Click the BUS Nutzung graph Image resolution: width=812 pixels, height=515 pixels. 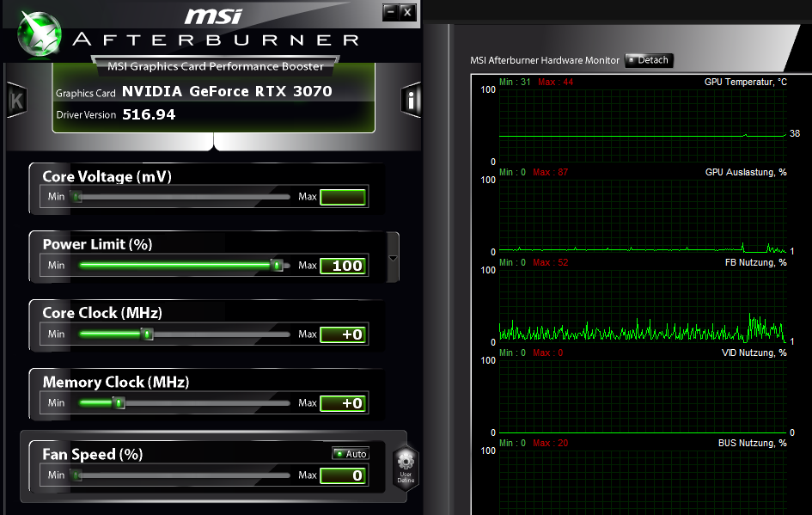click(x=643, y=482)
